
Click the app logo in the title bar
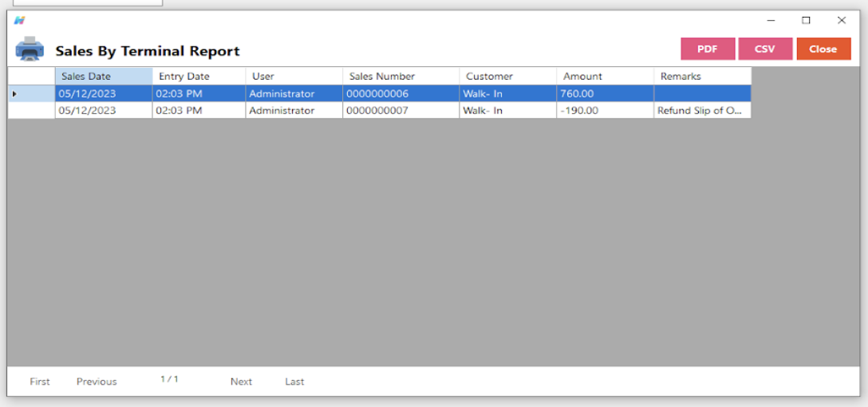click(19, 21)
